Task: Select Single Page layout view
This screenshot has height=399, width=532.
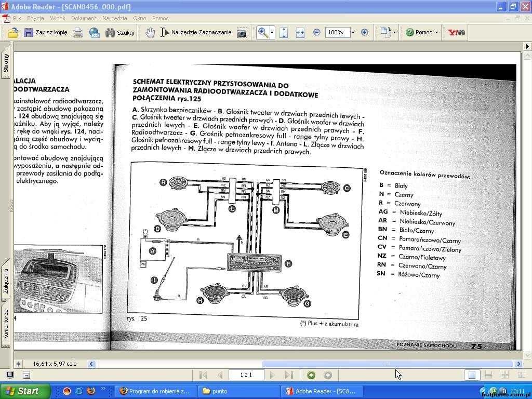Action: pyautogui.click(x=472, y=375)
